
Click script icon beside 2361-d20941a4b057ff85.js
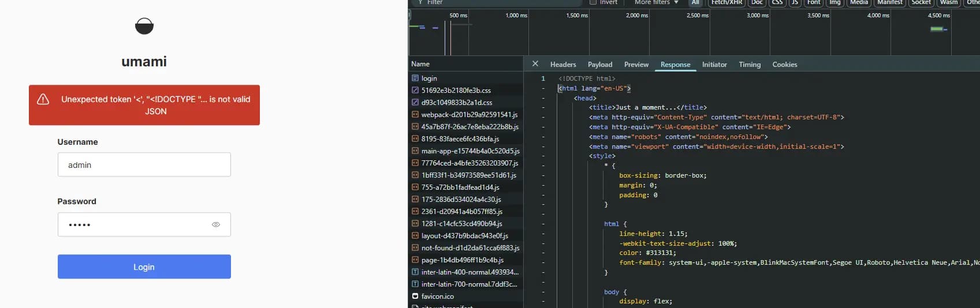tap(415, 211)
